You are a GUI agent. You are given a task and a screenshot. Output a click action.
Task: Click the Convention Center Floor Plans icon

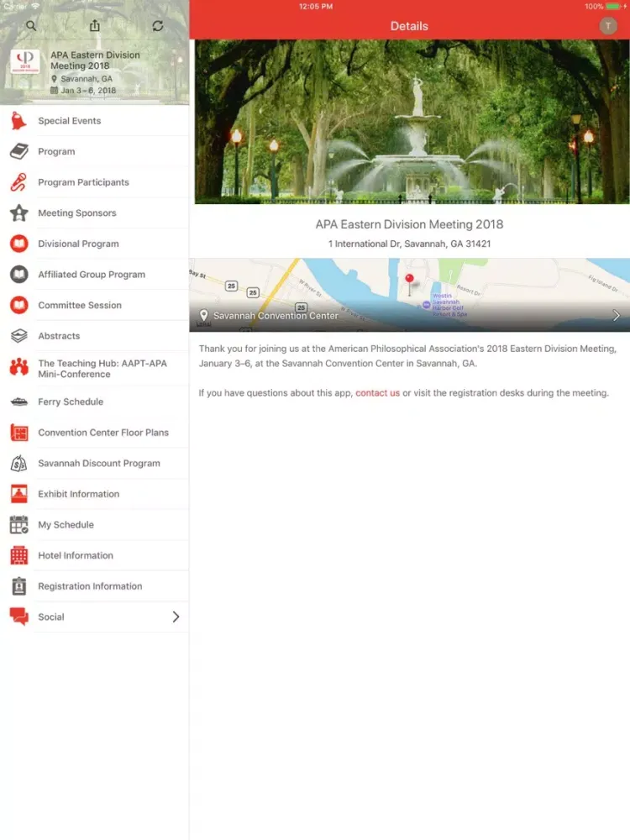(x=18, y=433)
